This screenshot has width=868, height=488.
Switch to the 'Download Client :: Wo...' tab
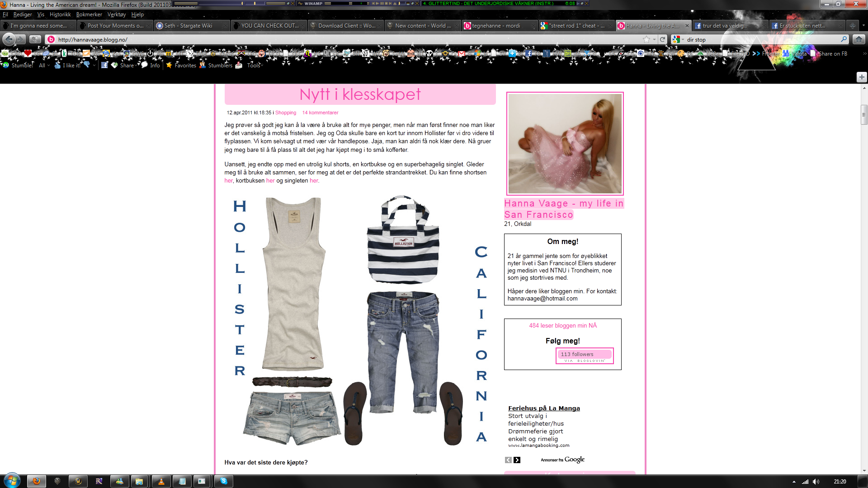tap(345, 26)
